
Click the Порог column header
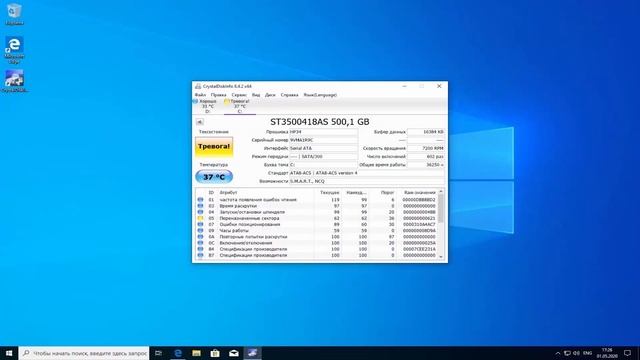click(387, 192)
